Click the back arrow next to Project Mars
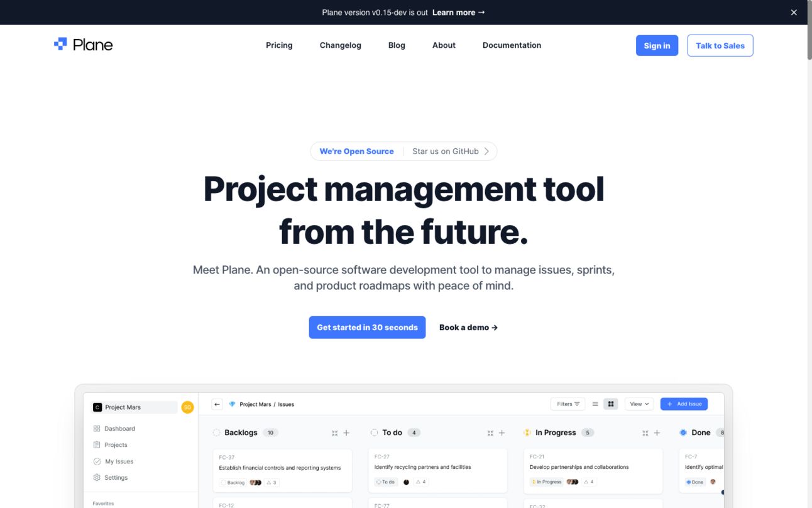The width and height of the screenshot is (812, 508). point(217,404)
